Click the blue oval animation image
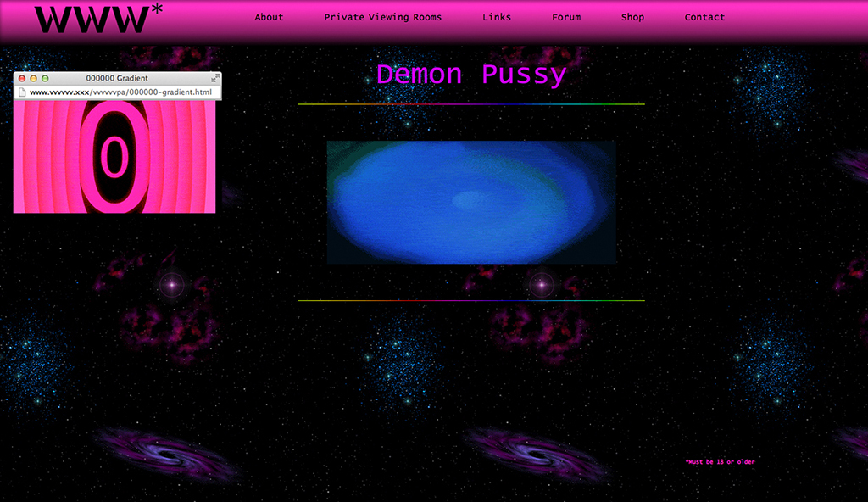Image resolution: width=868 pixels, height=502 pixels. tap(471, 202)
